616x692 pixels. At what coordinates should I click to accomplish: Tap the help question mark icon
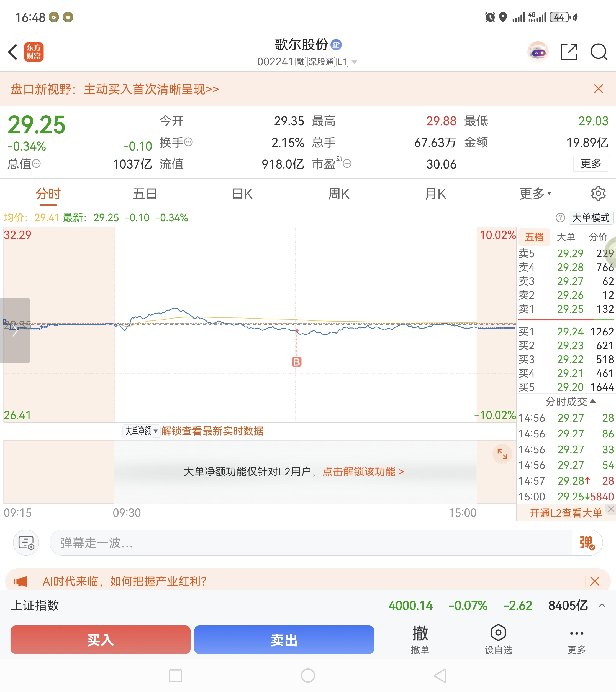(560, 217)
